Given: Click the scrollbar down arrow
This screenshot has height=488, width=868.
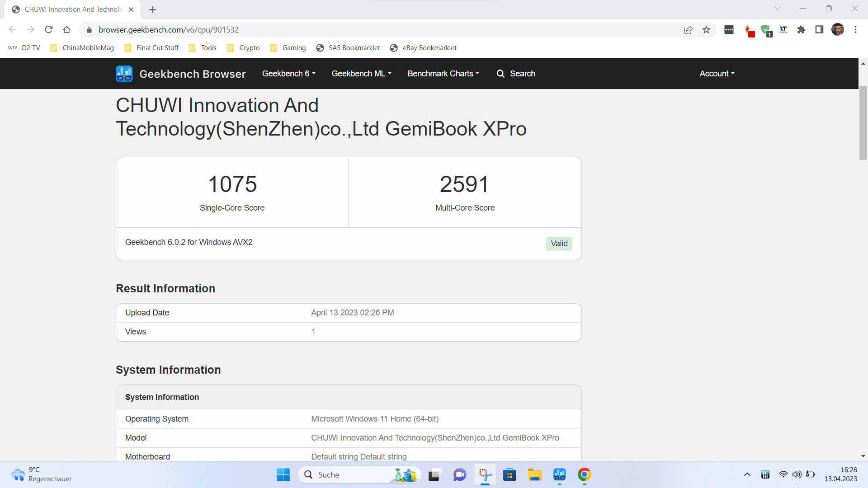Looking at the screenshot, I should coord(863,456).
